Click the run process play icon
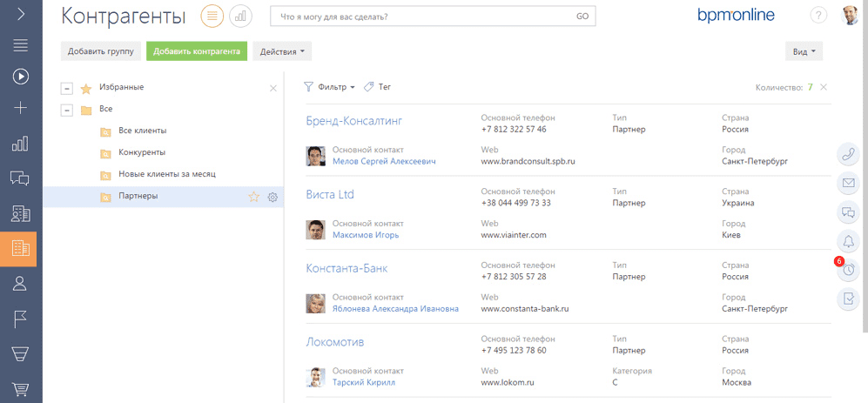 pyautogui.click(x=21, y=77)
